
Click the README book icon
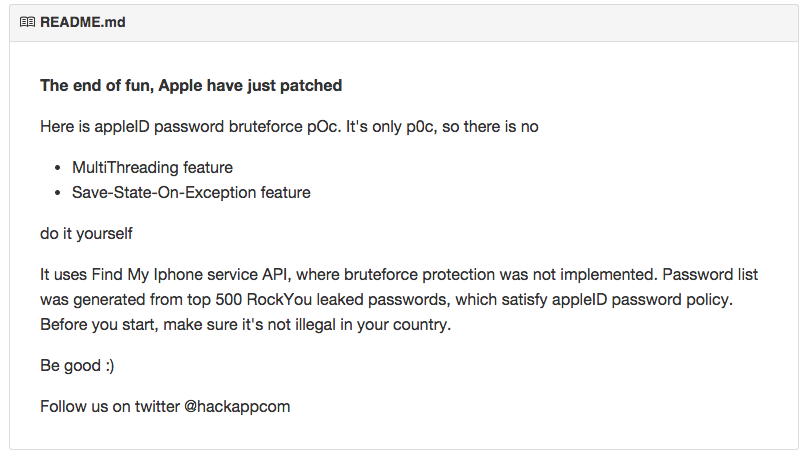click(x=27, y=22)
